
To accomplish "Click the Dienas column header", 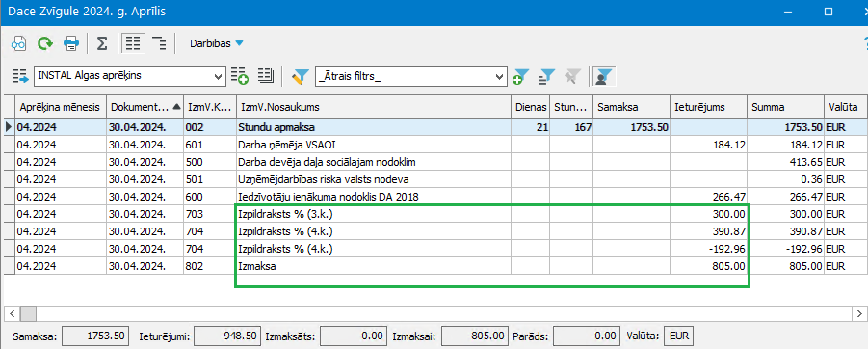I will click(530, 107).
